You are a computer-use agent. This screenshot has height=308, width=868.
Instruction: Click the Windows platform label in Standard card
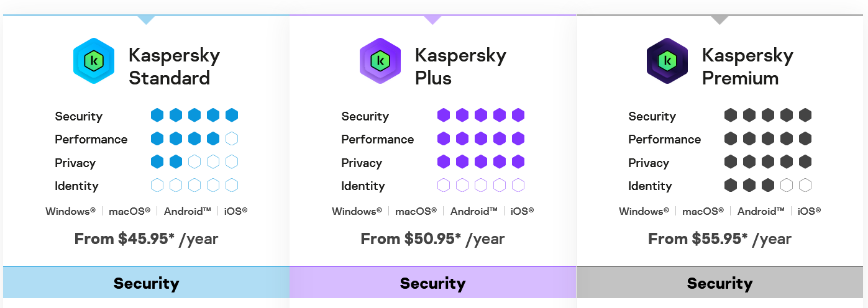[70, 211]
